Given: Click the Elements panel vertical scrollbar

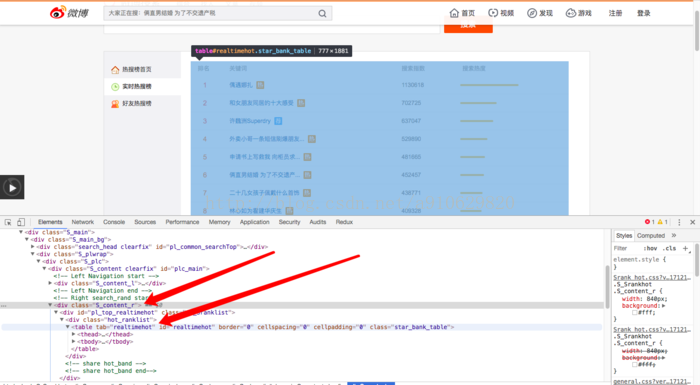Looking at the screenshot, I should pos(607,286).
